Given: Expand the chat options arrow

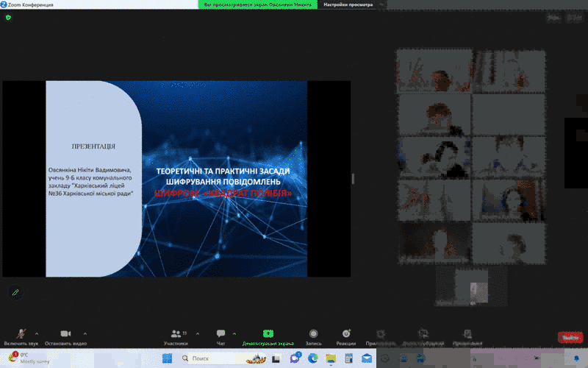Looking at the screenshot, I should (x=235, y=333).
